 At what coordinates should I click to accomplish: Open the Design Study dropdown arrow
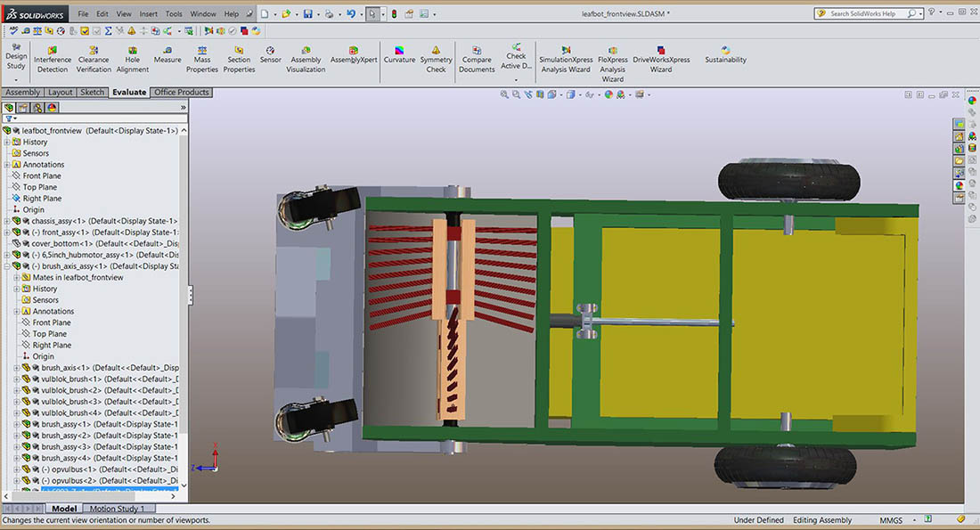[16, 79]
